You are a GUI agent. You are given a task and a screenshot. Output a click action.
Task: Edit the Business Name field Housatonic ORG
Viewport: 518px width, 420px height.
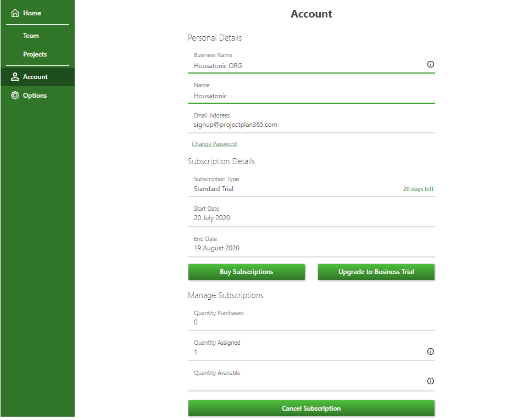click(311, 61)
